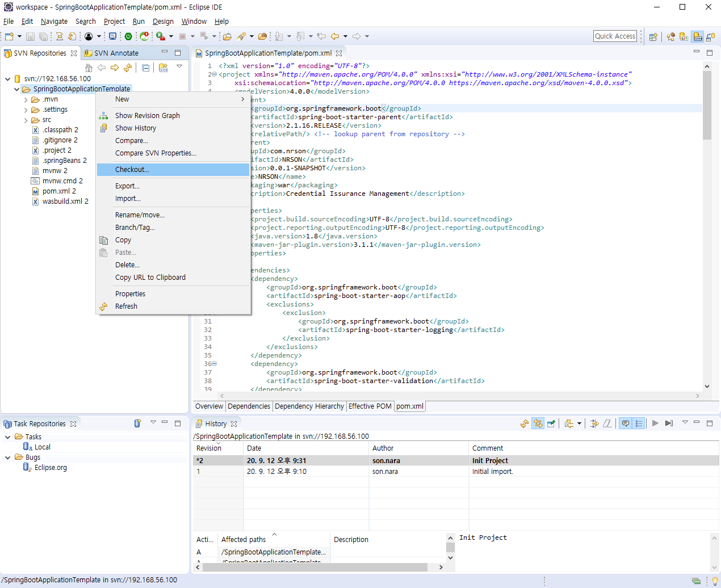Image resolution: width=721 pixels, height=588 pixels.
Task: Click editor vertical scrollbar thumb
Action: (707, 105)
